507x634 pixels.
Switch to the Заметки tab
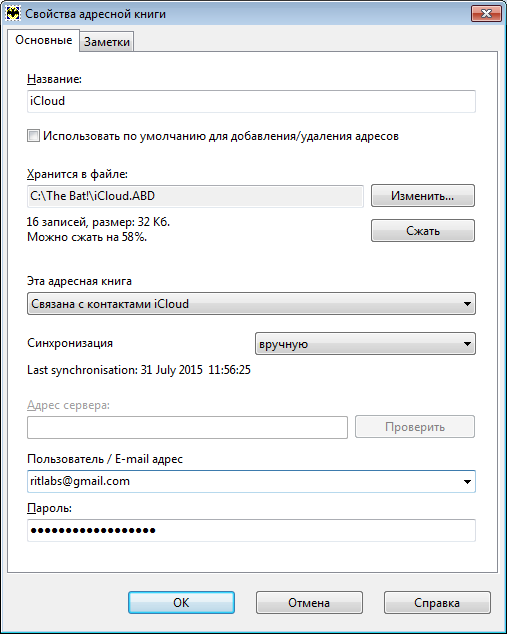tap(107, 42)
